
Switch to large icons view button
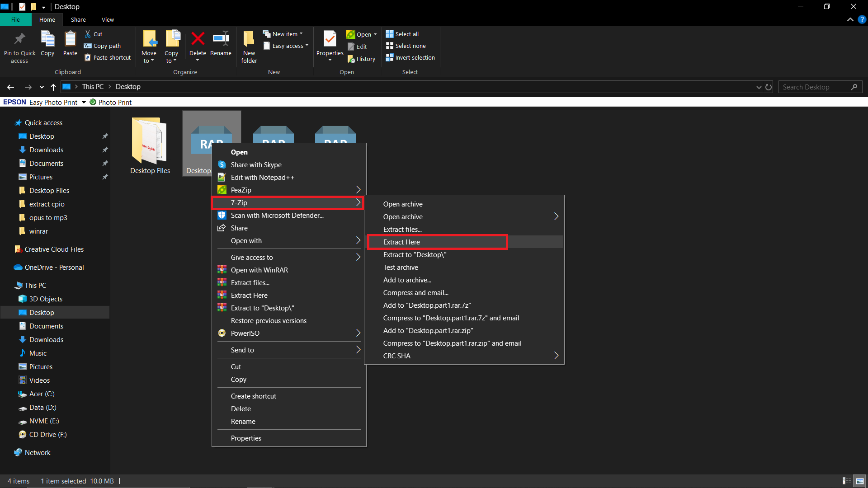pos(859,481)
